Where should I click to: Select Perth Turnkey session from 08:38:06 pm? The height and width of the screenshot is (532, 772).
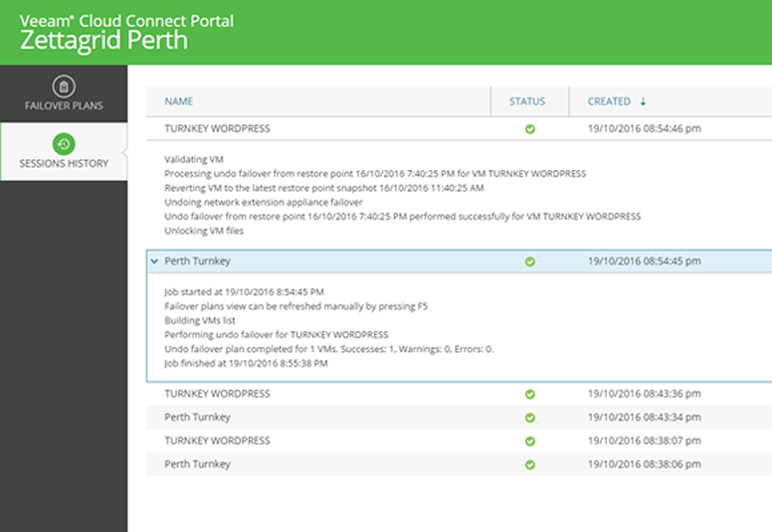coord(197,464)
